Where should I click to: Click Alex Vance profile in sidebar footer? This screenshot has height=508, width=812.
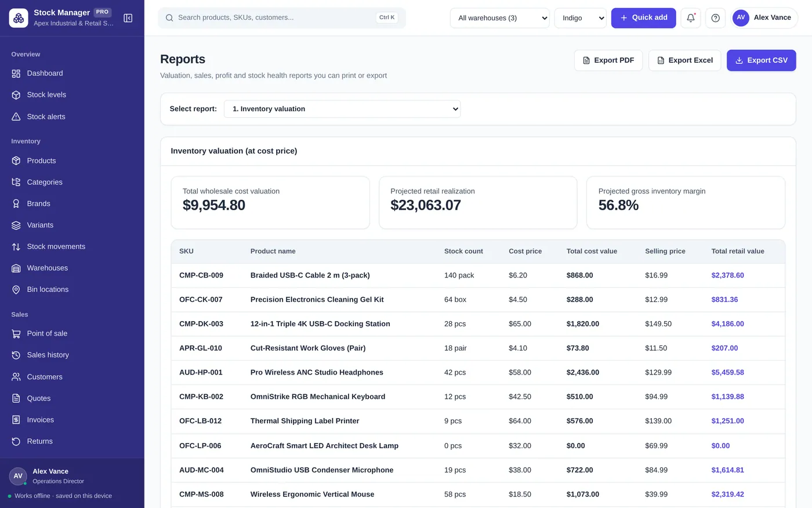(x=72, y=476)
